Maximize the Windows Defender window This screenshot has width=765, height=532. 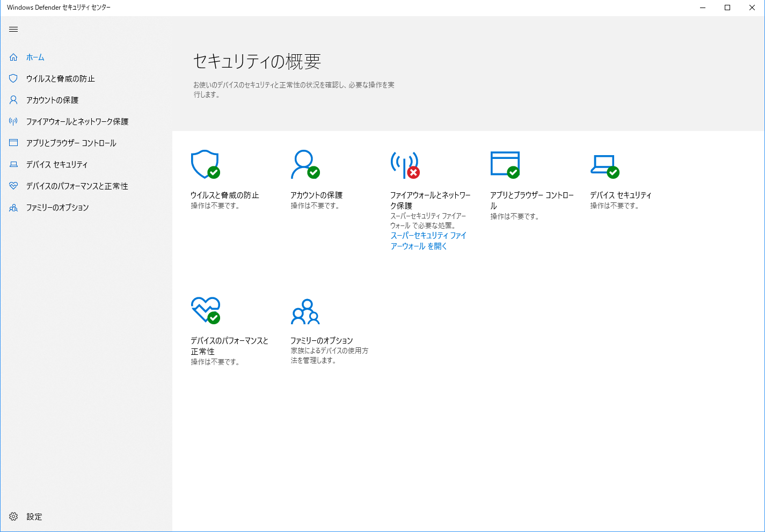(x=727, y=8)
